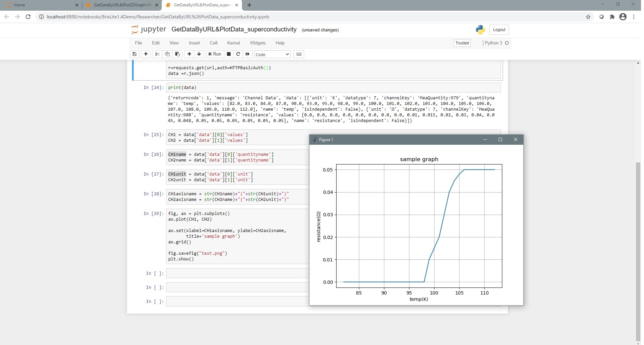Click the notebook title to rename
The image size is (644, 345).
coord(234,29)
